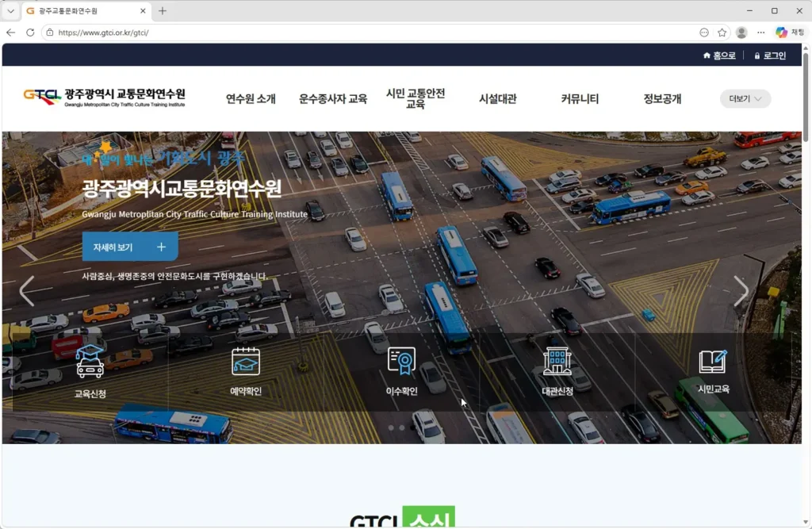Open the 연수원 소개 menu

251,99
